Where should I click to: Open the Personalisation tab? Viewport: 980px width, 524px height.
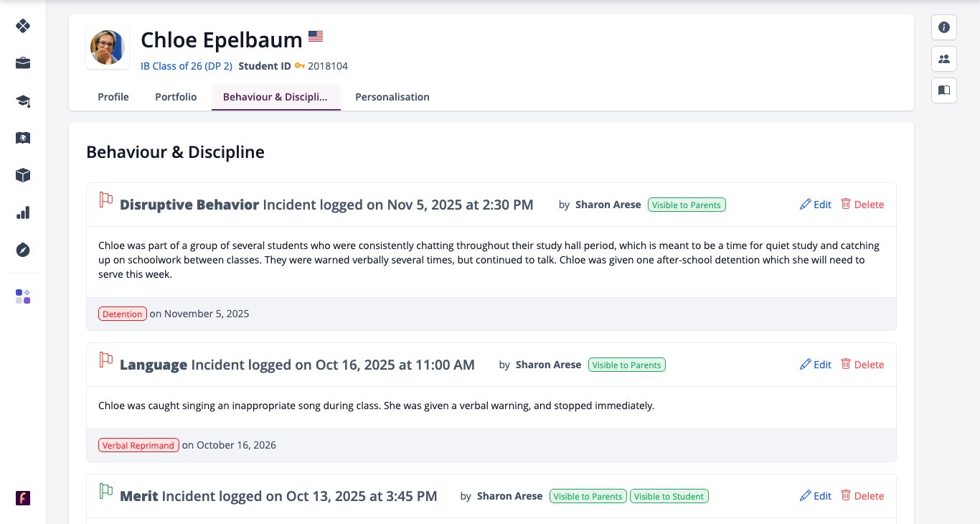392,97
